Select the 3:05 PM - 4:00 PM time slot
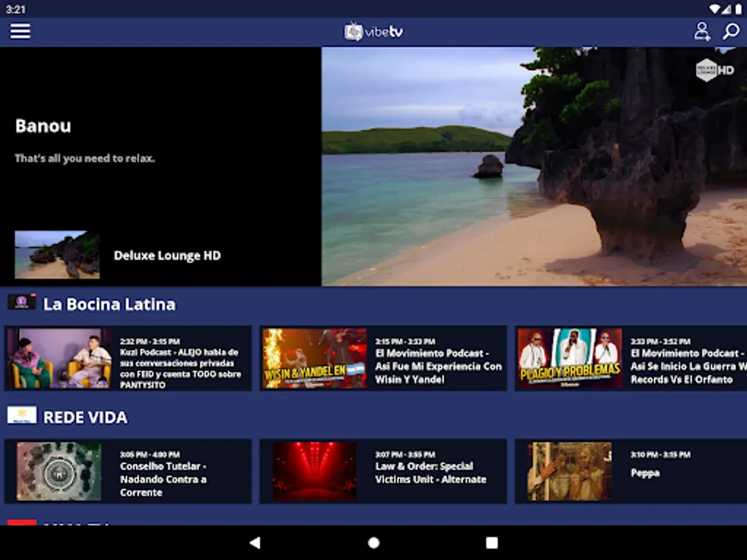Viewport: 747px width, 560px height. 149,454
